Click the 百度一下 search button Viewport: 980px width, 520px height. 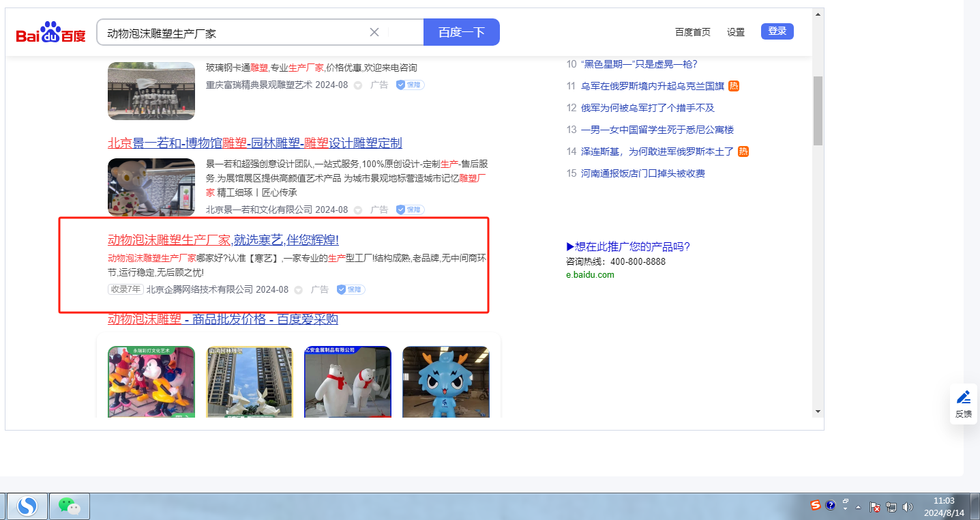pos(462,32)
